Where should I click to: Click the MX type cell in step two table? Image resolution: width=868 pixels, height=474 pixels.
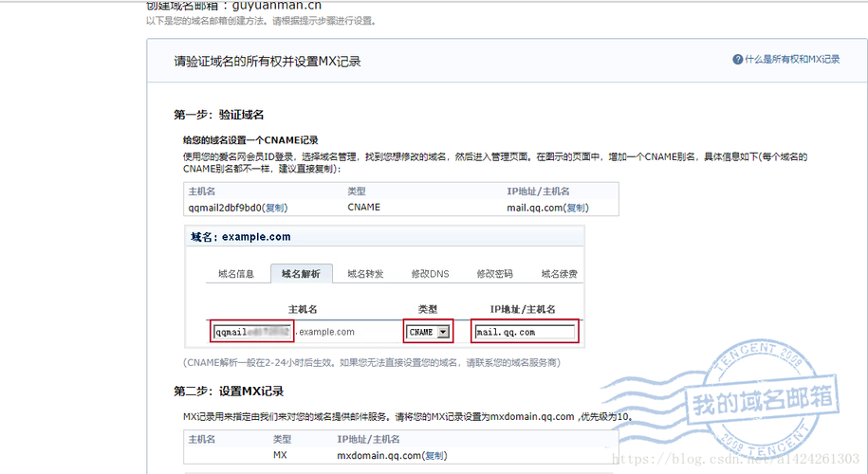click(x=280, y=456)
